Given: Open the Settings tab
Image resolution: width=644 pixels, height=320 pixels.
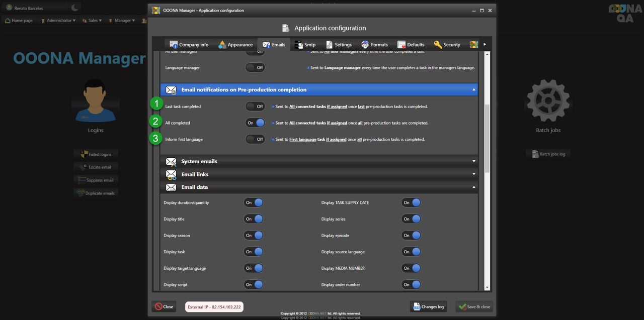Looking at the screenshot, I should point(339,45).
